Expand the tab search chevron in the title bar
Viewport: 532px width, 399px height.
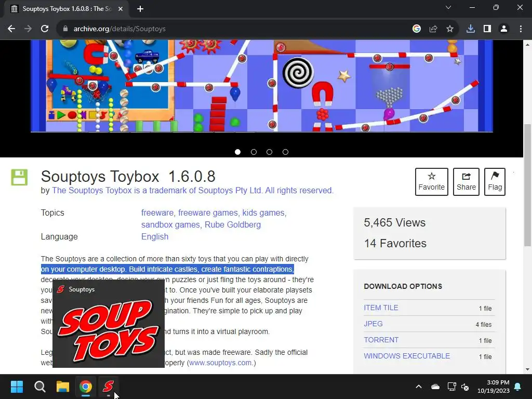448,7
